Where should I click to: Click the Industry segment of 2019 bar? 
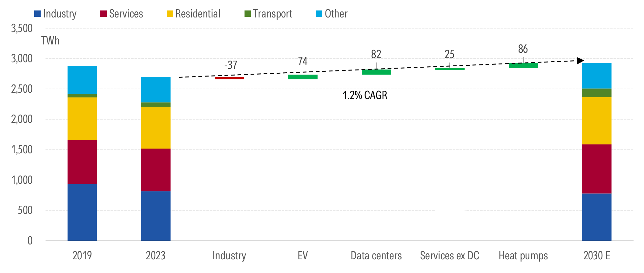[x=82, y=212]
